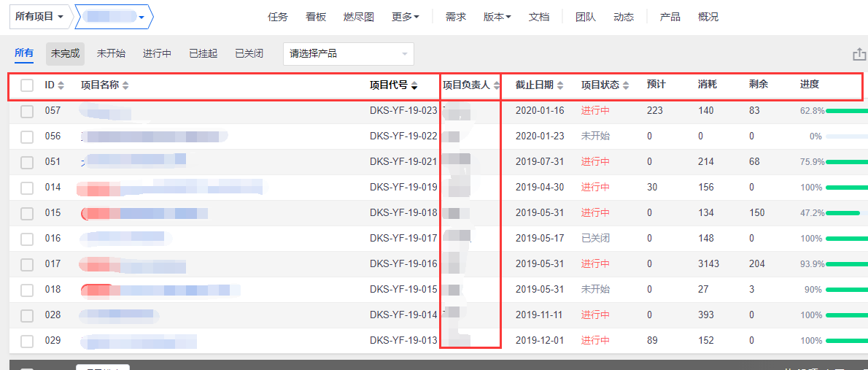Click remaining value 204

pyautogui.click(x=756, y=263)
